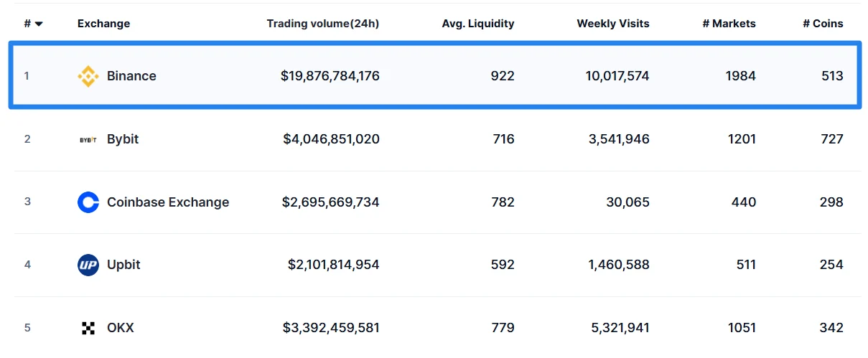The height and width of the screenshot is (358, 868).
Task: Click Coinbase coins count 298
Action: 831,202
